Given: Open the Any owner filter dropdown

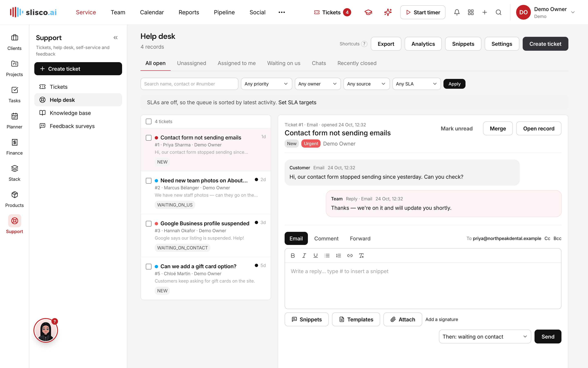Looking at the screenshot, I should [317, 84].
